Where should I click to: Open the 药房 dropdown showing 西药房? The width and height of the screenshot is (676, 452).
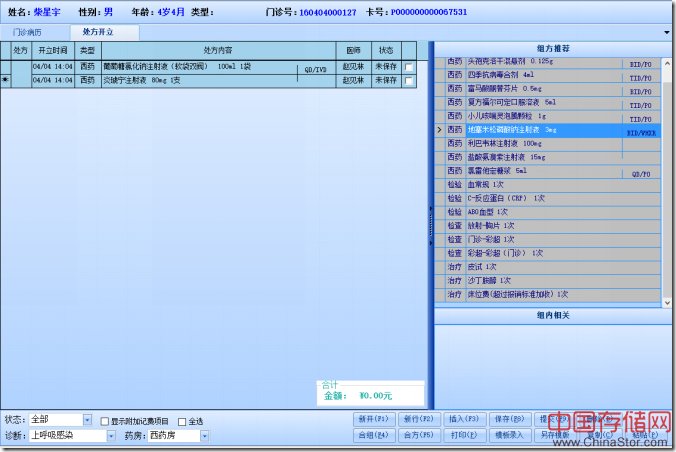[204, 436]
